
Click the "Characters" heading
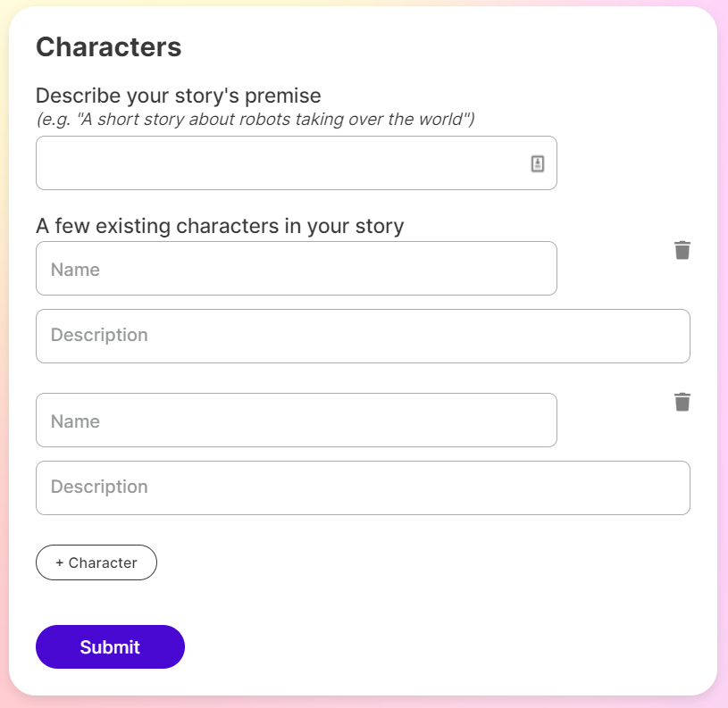click(x=108, y=47)
